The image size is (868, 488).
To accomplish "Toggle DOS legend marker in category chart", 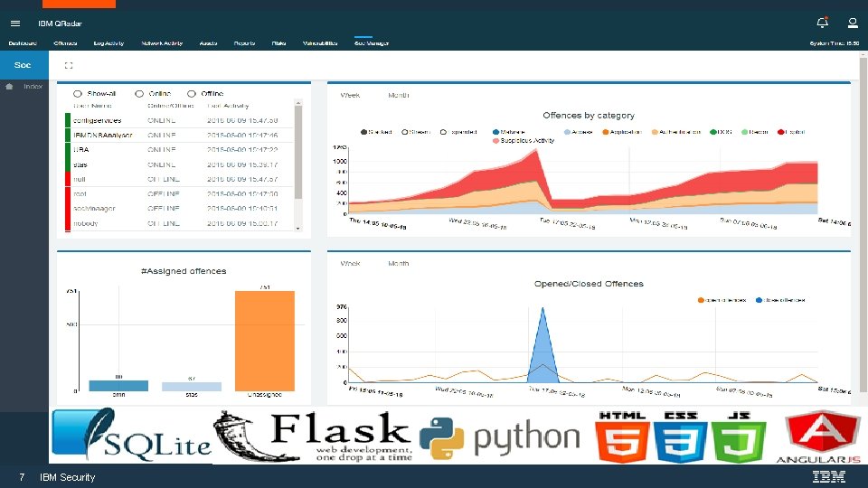I will 713,132.
